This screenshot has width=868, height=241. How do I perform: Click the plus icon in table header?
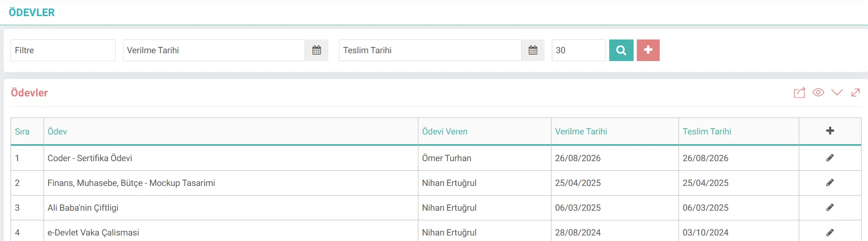point(830,131)
